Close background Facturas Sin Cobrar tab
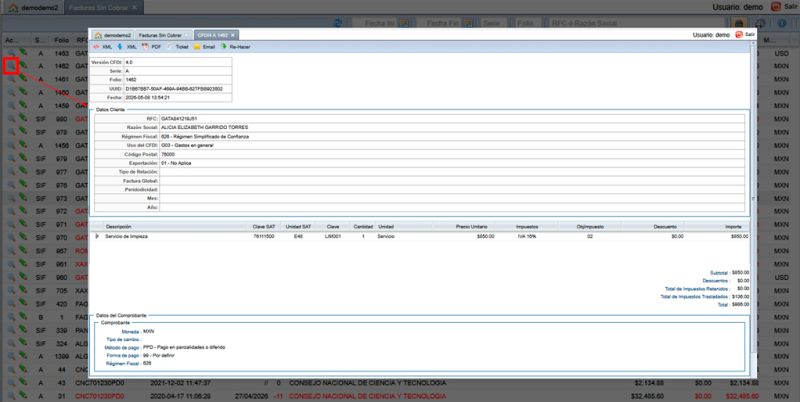The width and height of the screenshot is (800, 402). click(134, 8)
